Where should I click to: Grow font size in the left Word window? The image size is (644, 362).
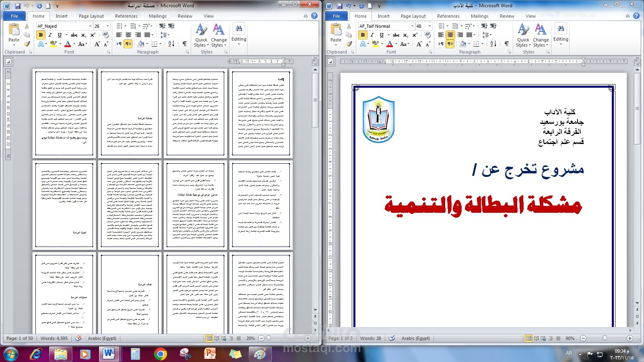point(97,44)
